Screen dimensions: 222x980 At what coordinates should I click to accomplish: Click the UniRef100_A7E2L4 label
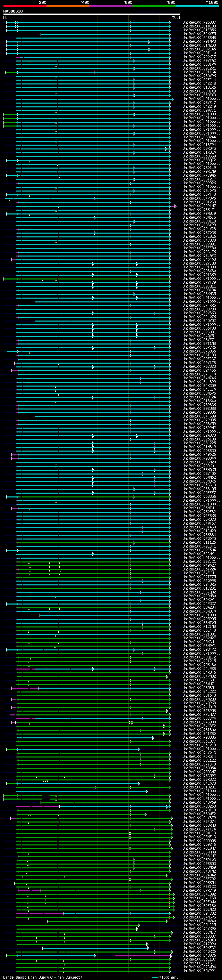[x=199, y=80]
